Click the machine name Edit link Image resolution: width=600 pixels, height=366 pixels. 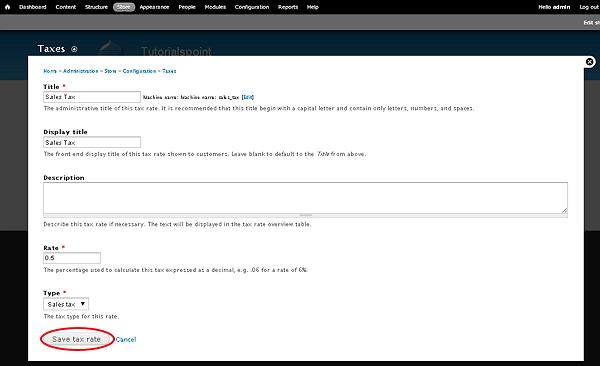tap(248, 97)
